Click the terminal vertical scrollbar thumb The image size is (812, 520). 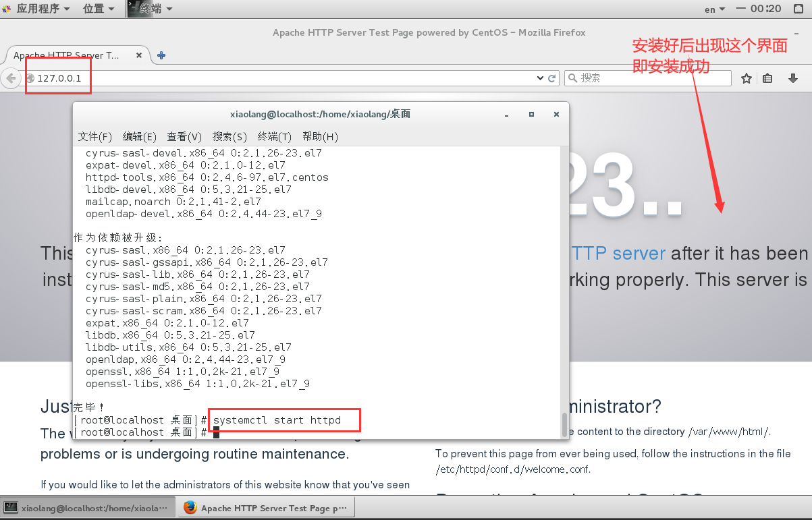click(x=564, y=424)
